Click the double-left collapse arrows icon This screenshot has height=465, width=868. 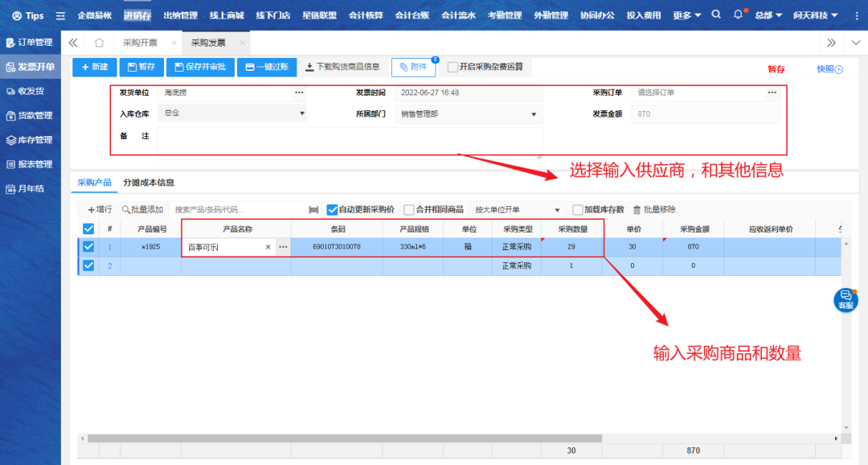click(x=73, y=43)
